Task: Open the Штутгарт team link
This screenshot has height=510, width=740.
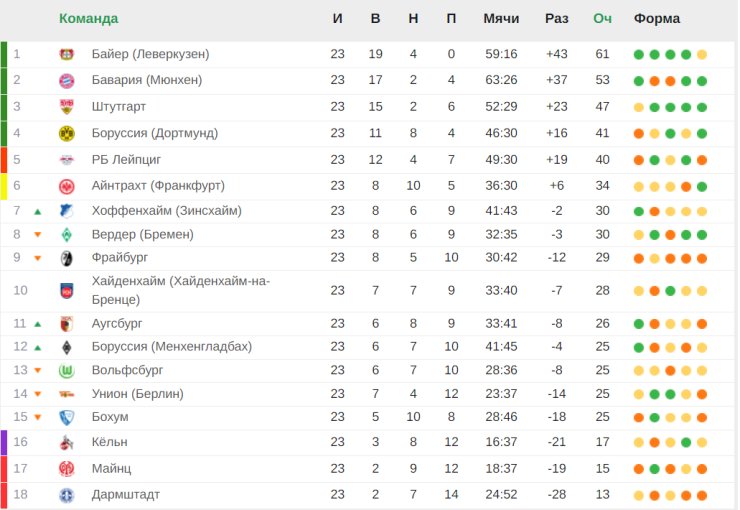Action: 118,107
